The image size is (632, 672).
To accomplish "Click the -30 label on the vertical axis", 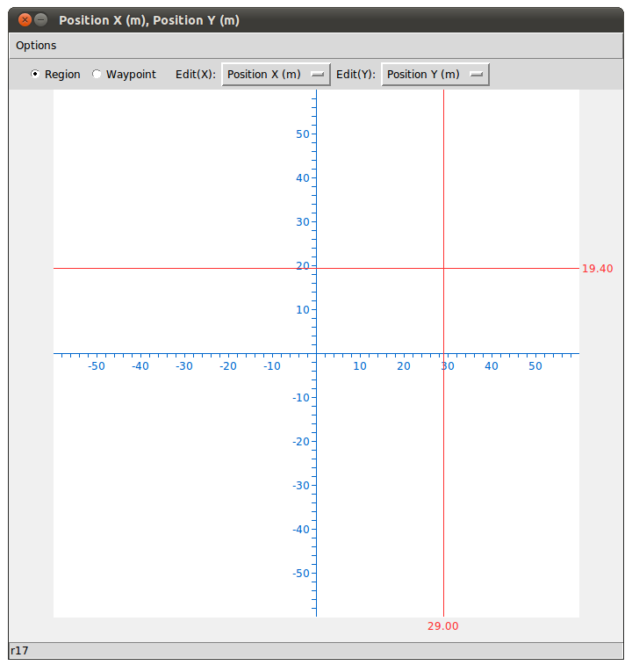I will pos(300,486).
